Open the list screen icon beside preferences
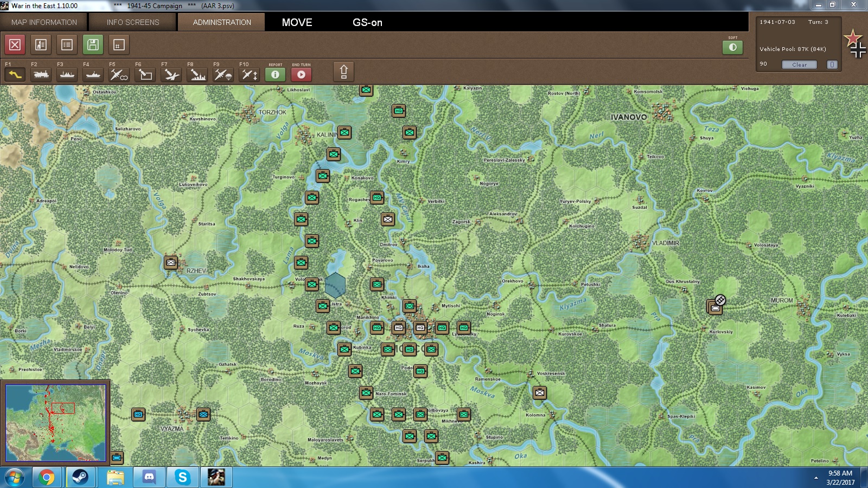Viewport: 868px width, 488px height. pyautogui.click(x=67, y=44)
